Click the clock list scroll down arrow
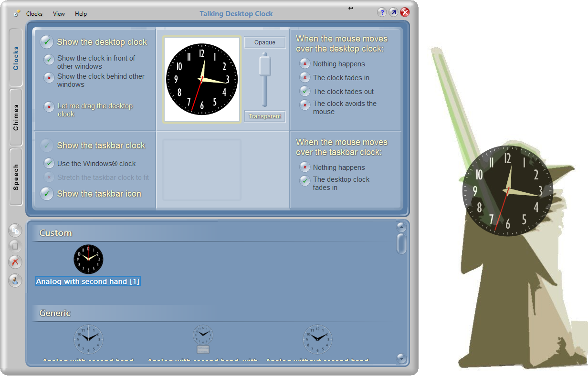588x376 pixels. (401, 358)
